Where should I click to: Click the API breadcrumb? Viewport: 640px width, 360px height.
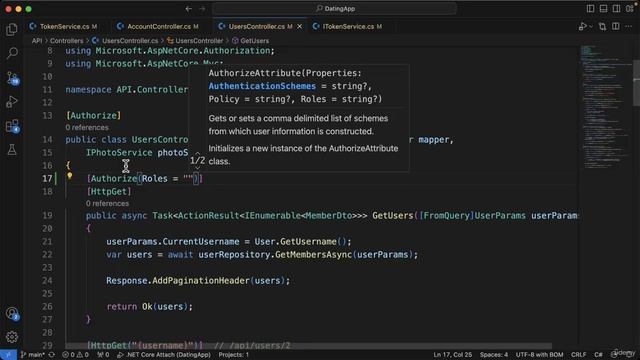pyautogui.click(x=37, y=41)
